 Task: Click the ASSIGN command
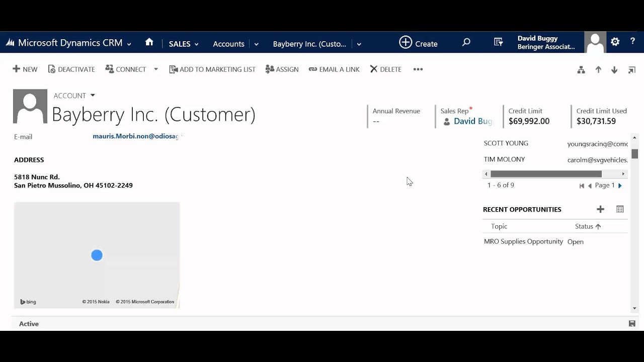click(282, 69)
